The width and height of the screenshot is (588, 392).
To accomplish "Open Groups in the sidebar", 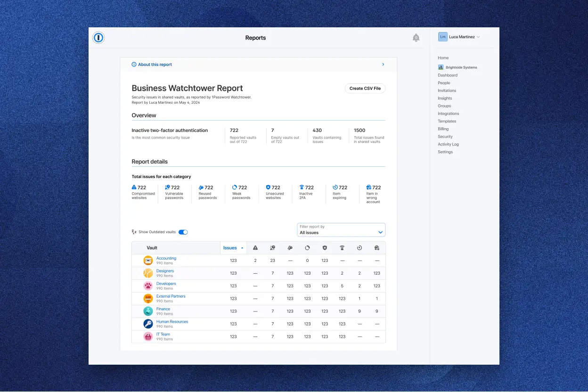I will [444, 106].
